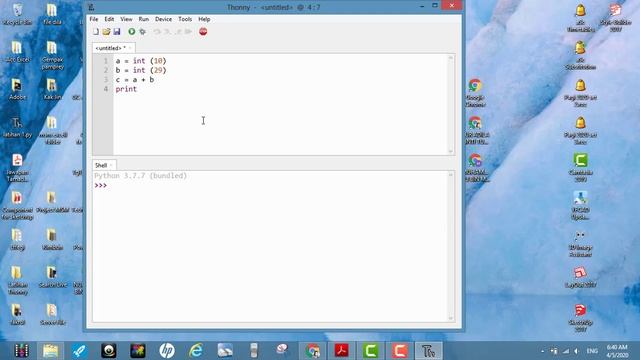Open the Device menu
Image resolution: width=640 pixels, height=360 pixels.
click(163, 19)
